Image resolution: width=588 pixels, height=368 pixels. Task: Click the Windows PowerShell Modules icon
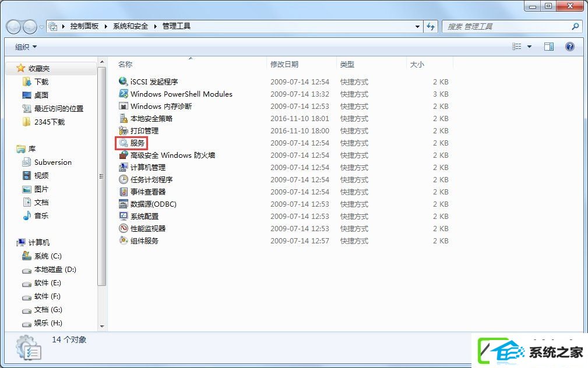tap(124, 94)
